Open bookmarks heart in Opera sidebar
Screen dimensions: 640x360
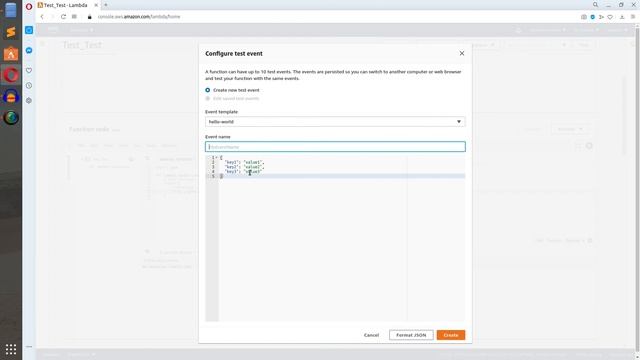click(x=29, y=71)
